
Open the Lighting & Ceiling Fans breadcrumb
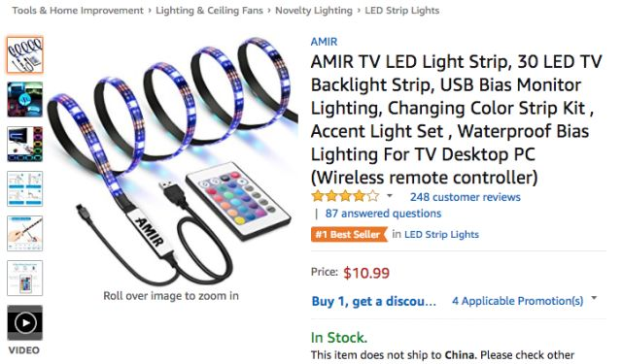(x=209, y=11)
